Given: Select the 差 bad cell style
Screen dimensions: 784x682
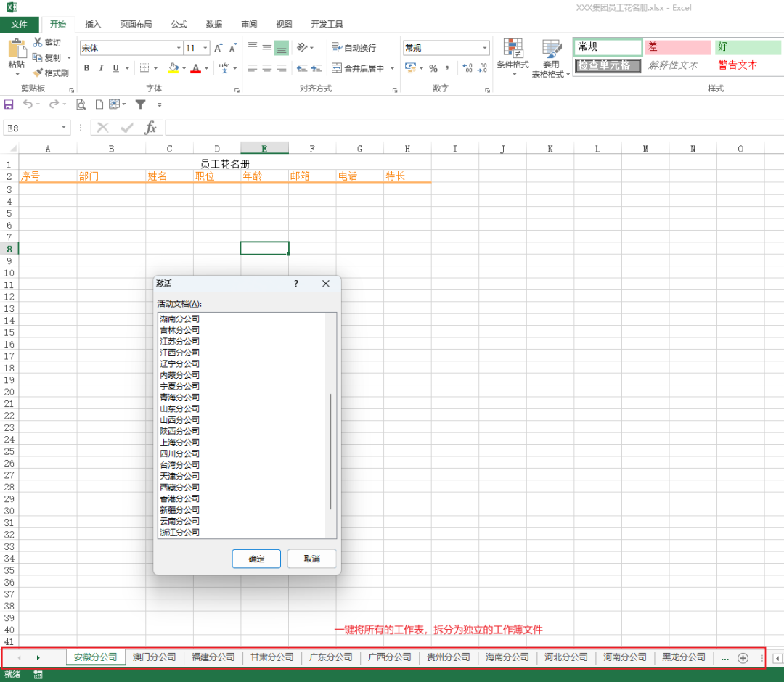Looking at the screenshot, I should 677,47.
